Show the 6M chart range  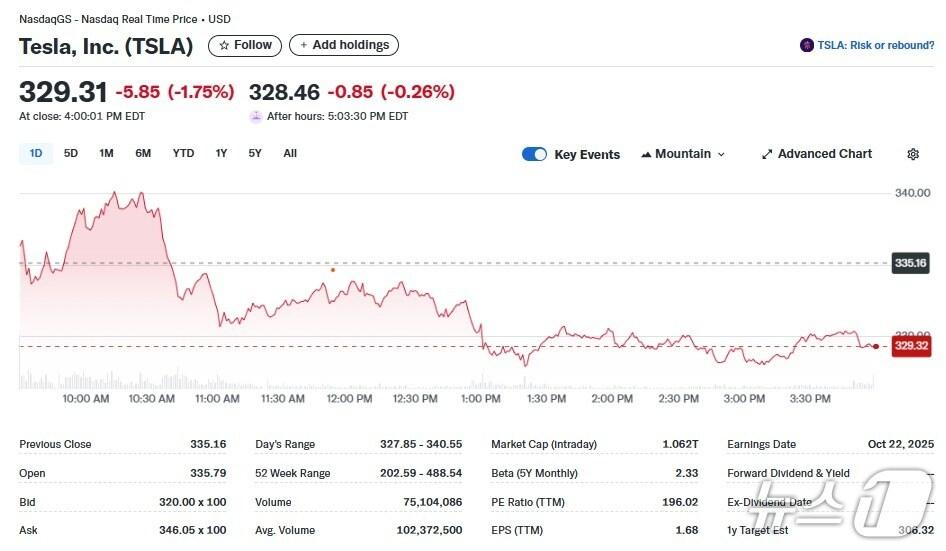143,153
